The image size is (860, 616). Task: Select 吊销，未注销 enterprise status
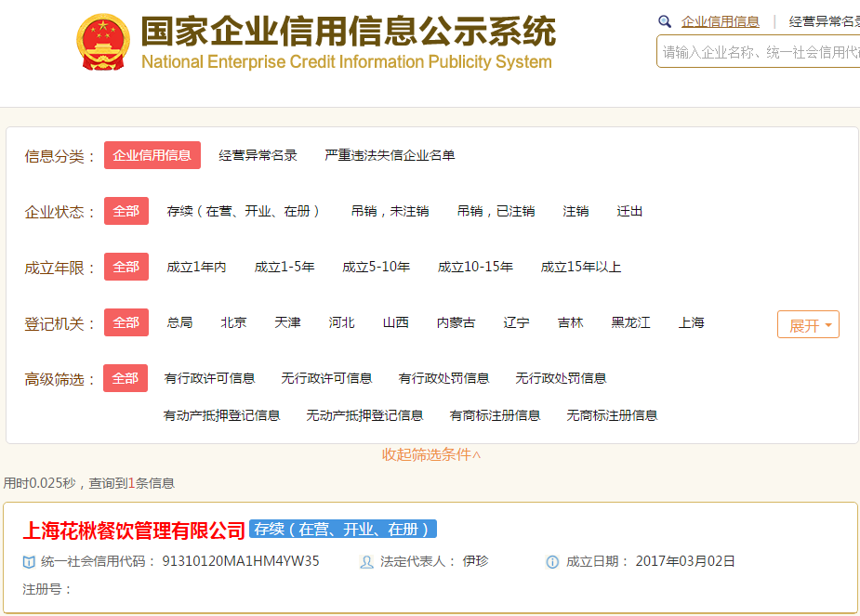(390, 212)
